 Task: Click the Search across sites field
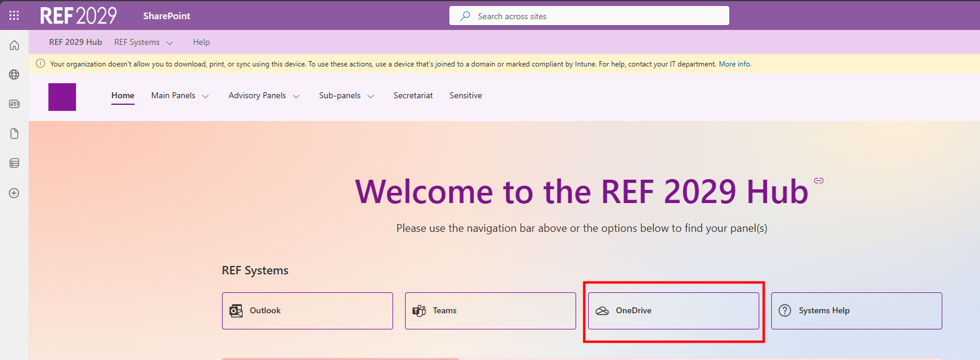click(x=589, y=16)
